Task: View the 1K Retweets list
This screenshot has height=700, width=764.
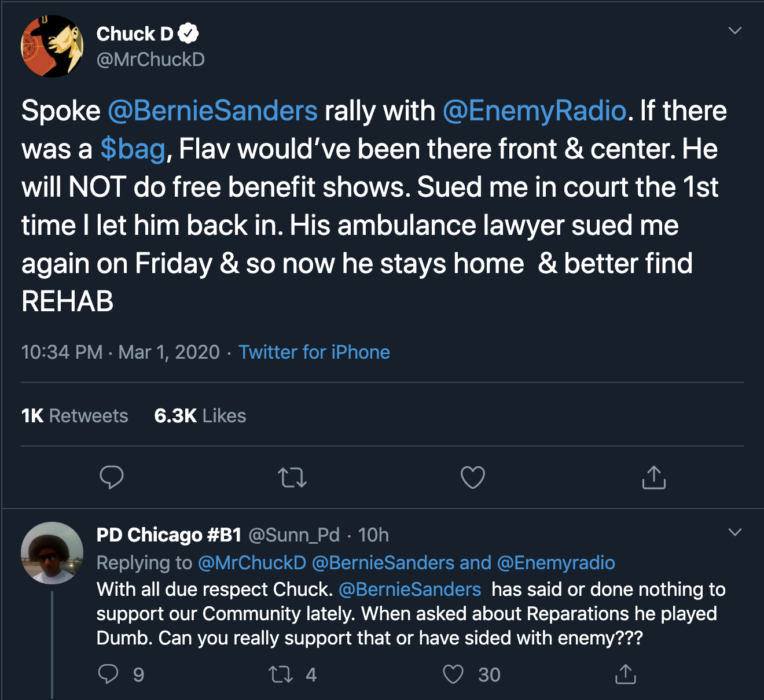Action: tap(75, 415)
